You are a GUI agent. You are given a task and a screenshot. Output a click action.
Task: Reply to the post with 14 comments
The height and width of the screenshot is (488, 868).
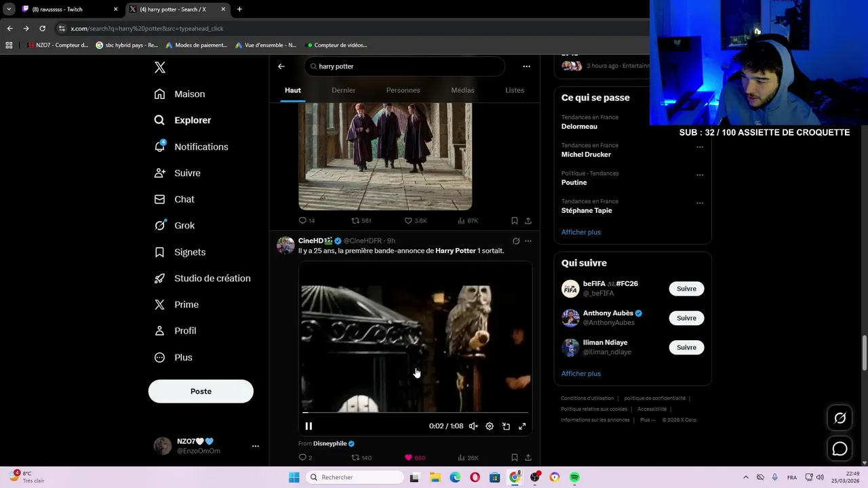coord(307,221)
